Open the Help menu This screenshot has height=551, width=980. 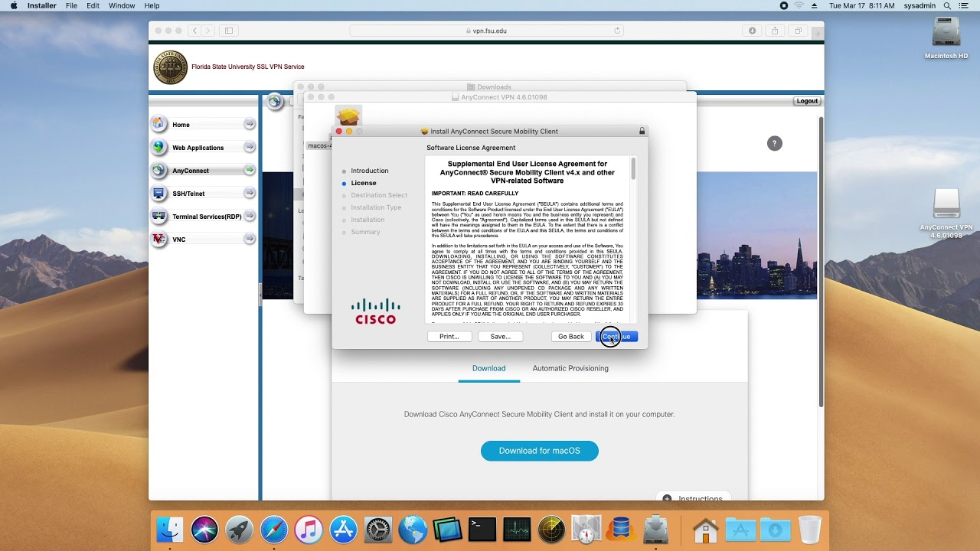click(152, 5)
